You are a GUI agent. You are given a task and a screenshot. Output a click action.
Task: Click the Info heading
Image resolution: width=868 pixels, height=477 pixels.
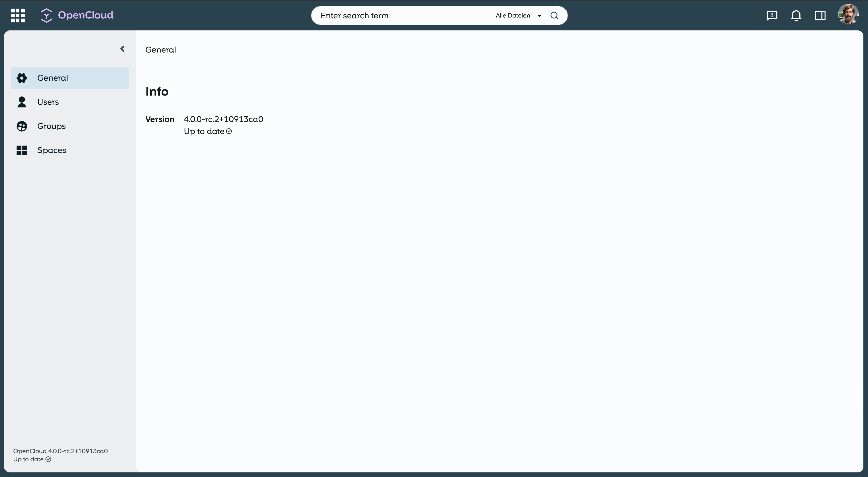click(157, 92)
